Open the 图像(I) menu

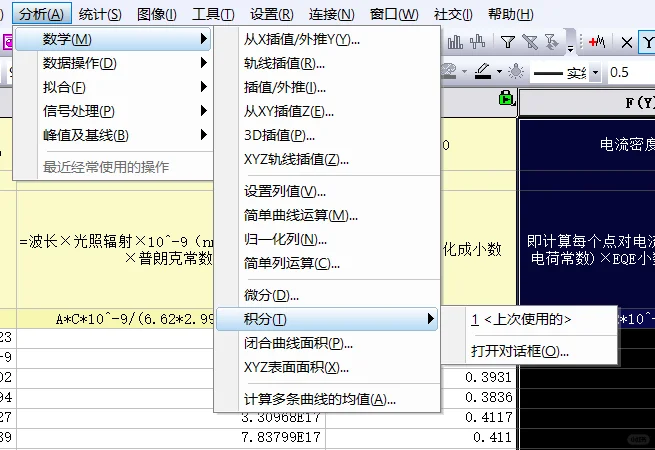[x=157, y=14]
